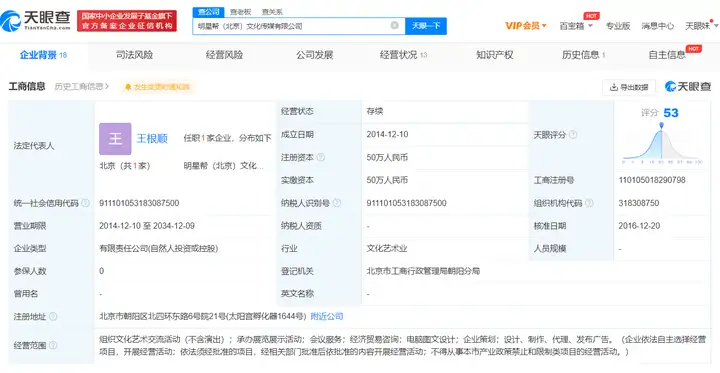The image size is (720, 373).
Task: Select the 查关系 search tab
Action: [x=272, y=12]
